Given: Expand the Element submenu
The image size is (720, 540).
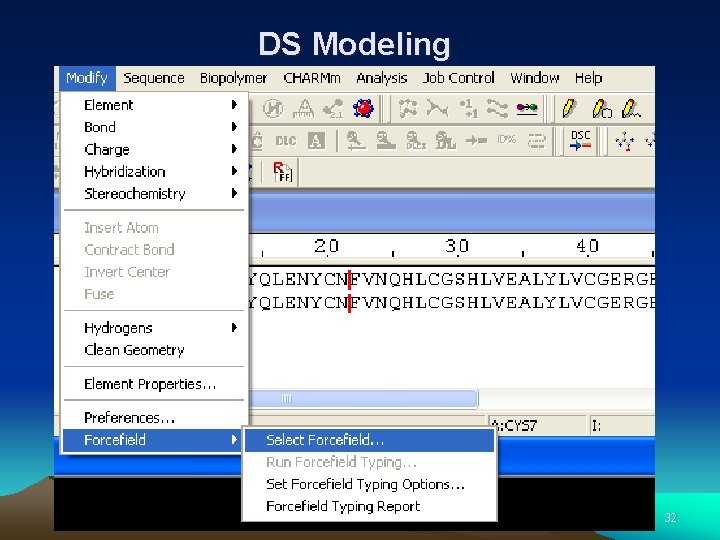Looking at the screenshot, I should coord(154,105).
